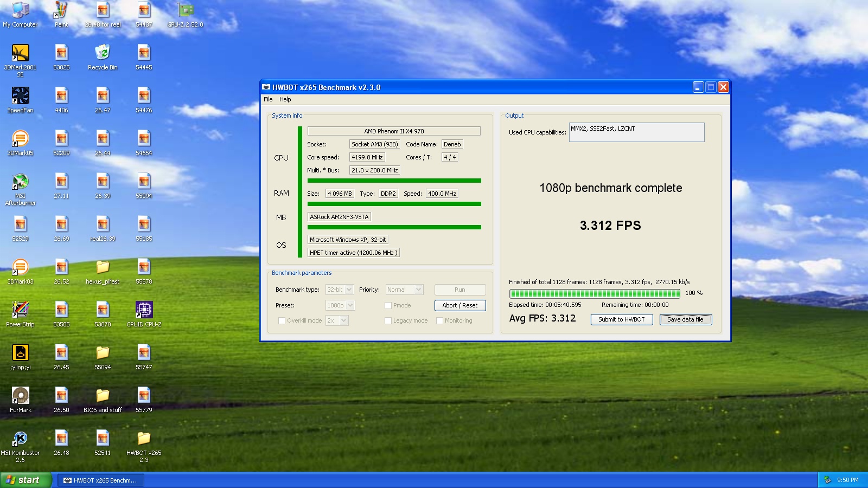Open the 3DMark2001 SE shortcut

point(20,60)
